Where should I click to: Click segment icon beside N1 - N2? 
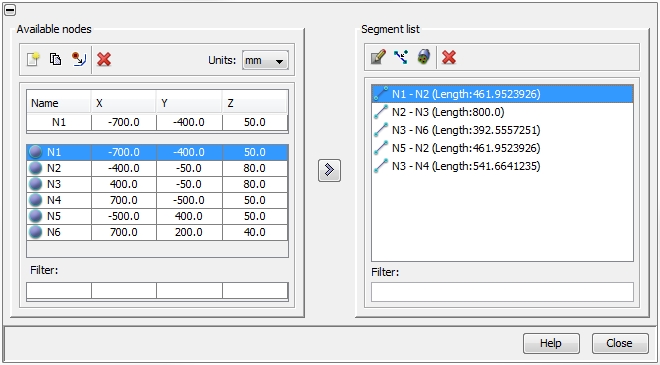click(381, 94)
